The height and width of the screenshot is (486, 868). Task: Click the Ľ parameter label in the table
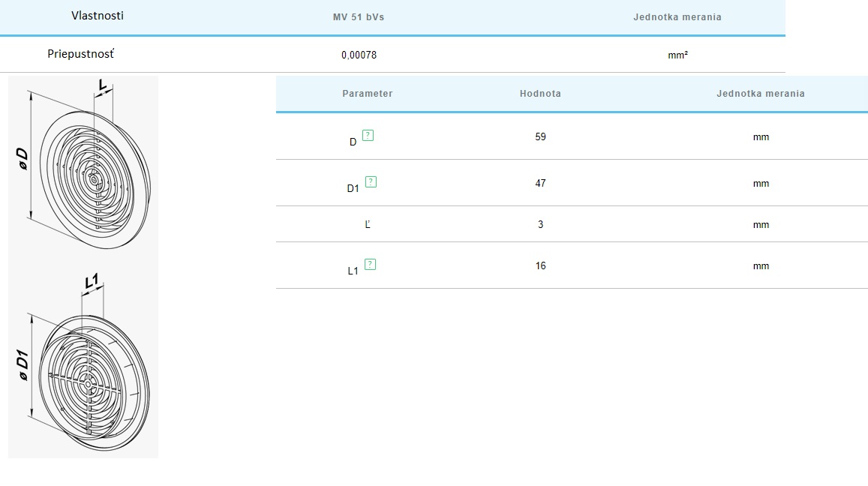368,225
